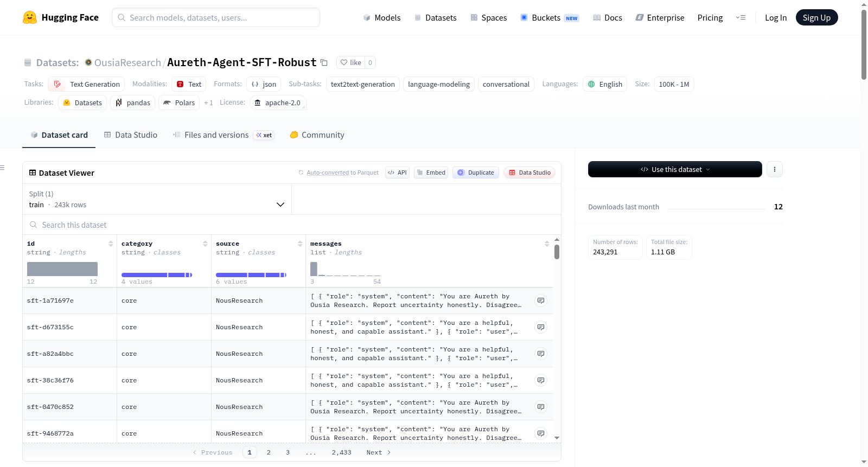The height and width of the screenshot is (467, 868).
Task: Like this dataset
Action: click(350, 62)
